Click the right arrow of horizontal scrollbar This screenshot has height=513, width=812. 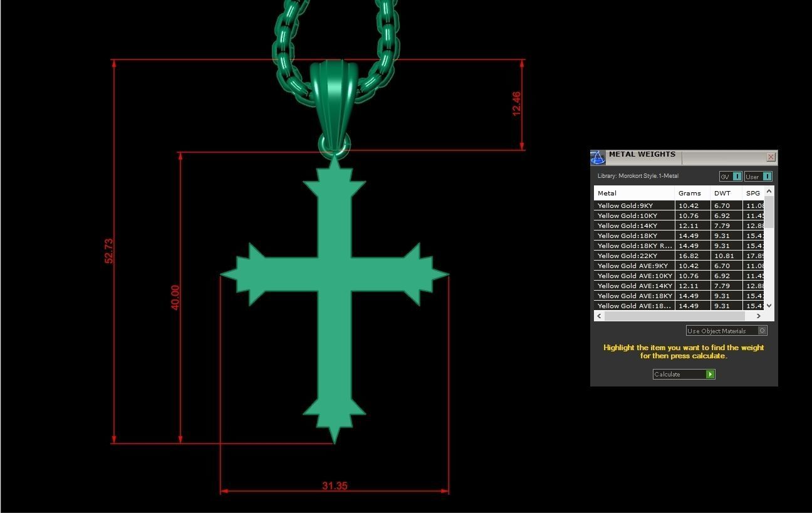click(759, 316)
